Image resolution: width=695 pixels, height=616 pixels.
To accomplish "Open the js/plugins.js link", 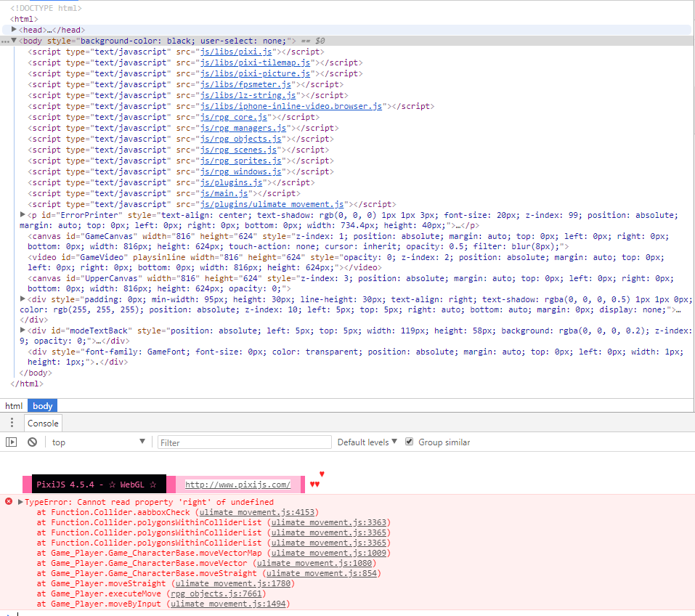I will point(232,182).
